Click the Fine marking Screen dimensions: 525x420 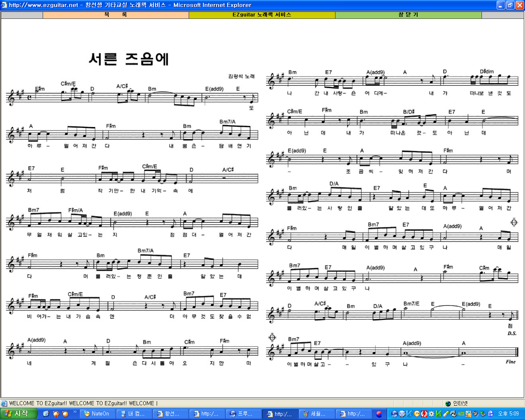pyautogui.click(x=511, y=362)
